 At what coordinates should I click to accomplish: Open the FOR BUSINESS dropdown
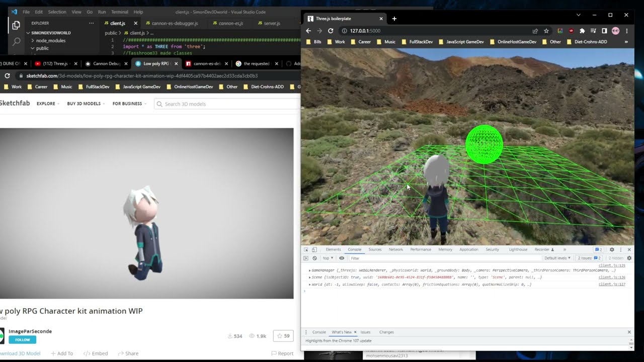129,104
